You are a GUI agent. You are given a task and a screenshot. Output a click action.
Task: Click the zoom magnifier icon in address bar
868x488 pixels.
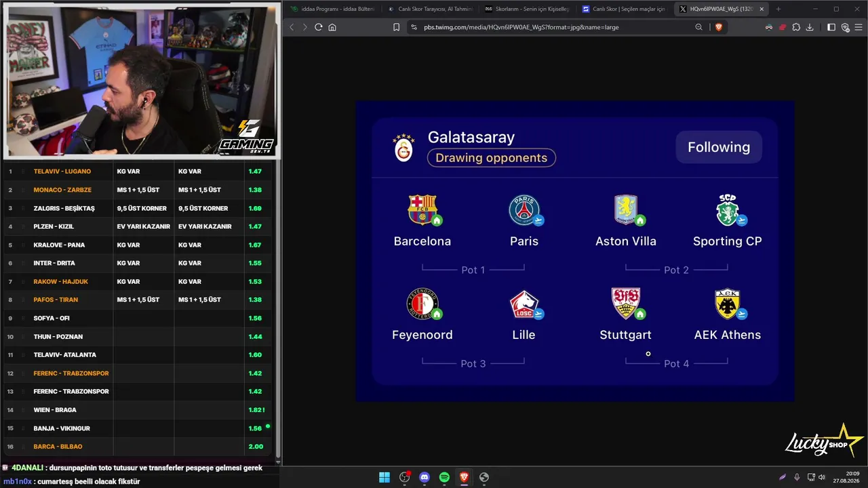[x=699, y=27]
